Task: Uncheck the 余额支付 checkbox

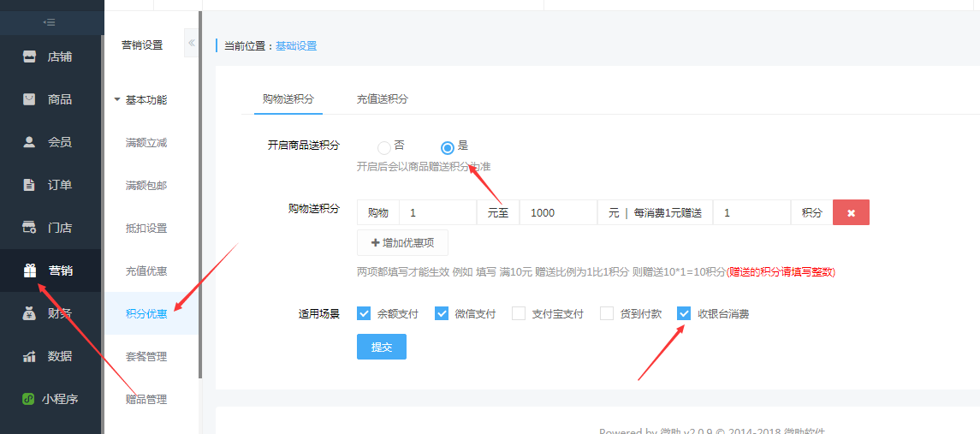Action: click(364, 313)
